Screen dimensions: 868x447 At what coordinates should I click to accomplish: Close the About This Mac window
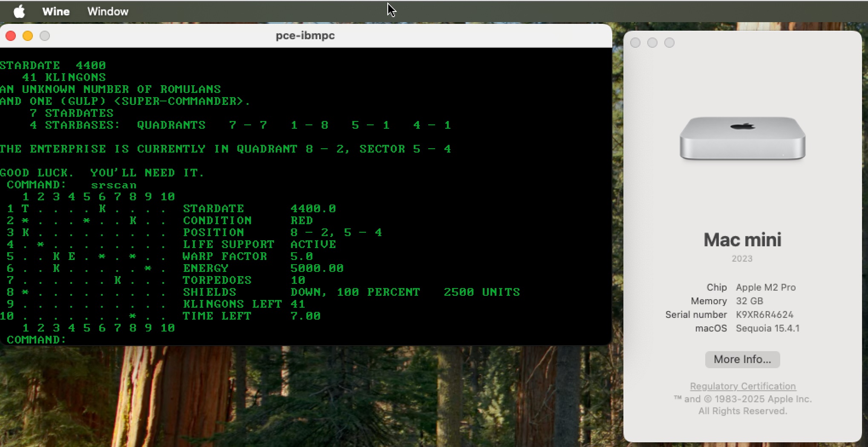[x=635, y=43]
